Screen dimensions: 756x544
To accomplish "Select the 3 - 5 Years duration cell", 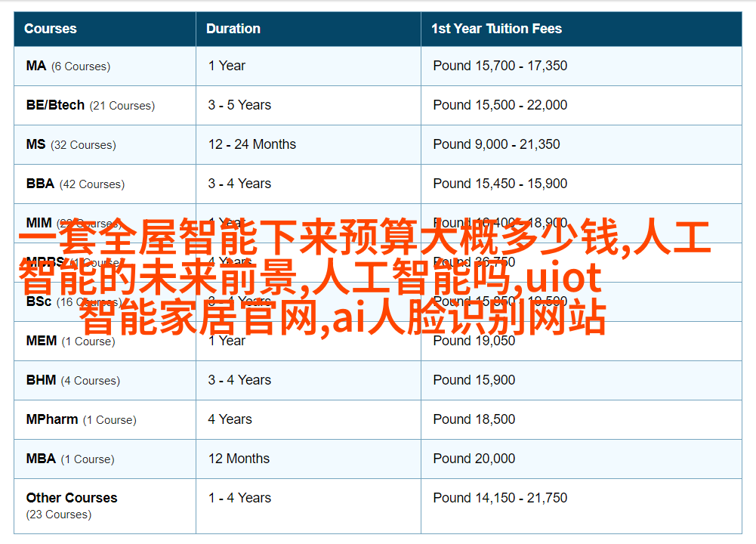I will click(x=239, y=105).
